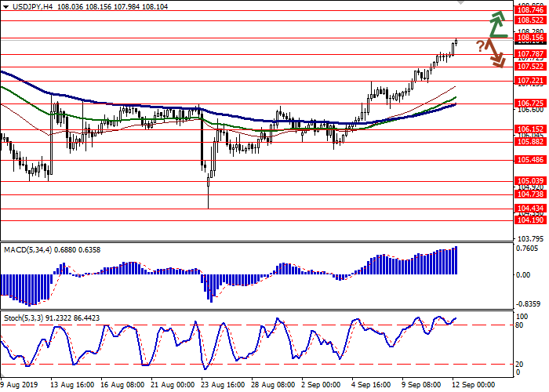Click the 104.190 lowest level label
549x392 pixels.
point(529,221)
